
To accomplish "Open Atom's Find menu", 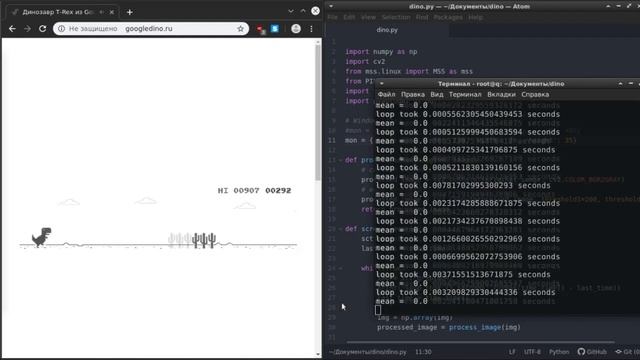I will 422,17.
